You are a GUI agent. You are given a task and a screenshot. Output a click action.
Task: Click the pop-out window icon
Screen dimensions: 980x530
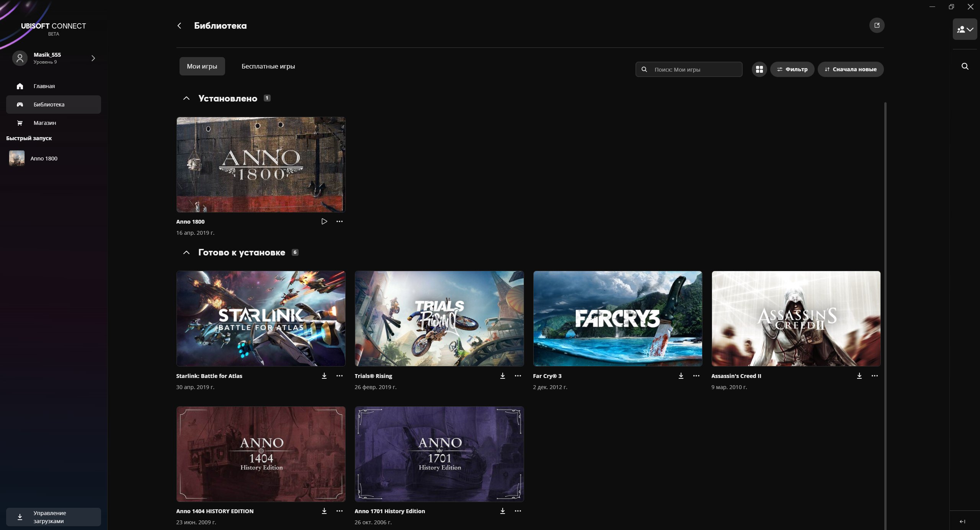[x=877, y=25]
